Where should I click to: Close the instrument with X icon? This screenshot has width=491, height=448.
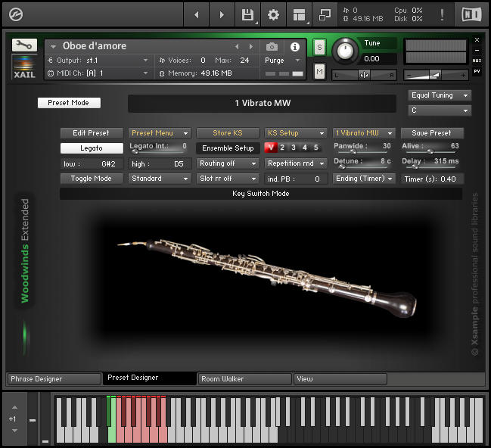pos(477,40)
